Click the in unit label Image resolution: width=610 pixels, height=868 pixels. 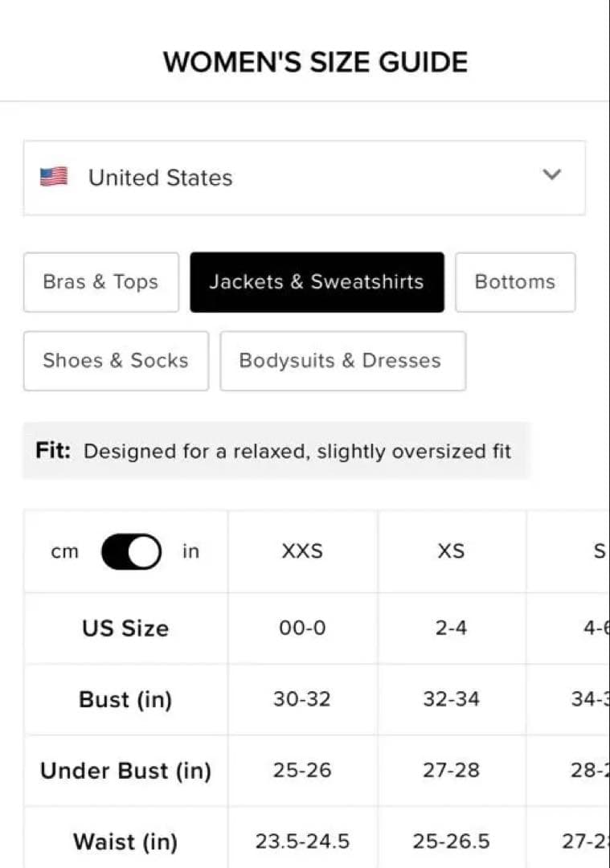pyautogui.click(x=190, y=552)
